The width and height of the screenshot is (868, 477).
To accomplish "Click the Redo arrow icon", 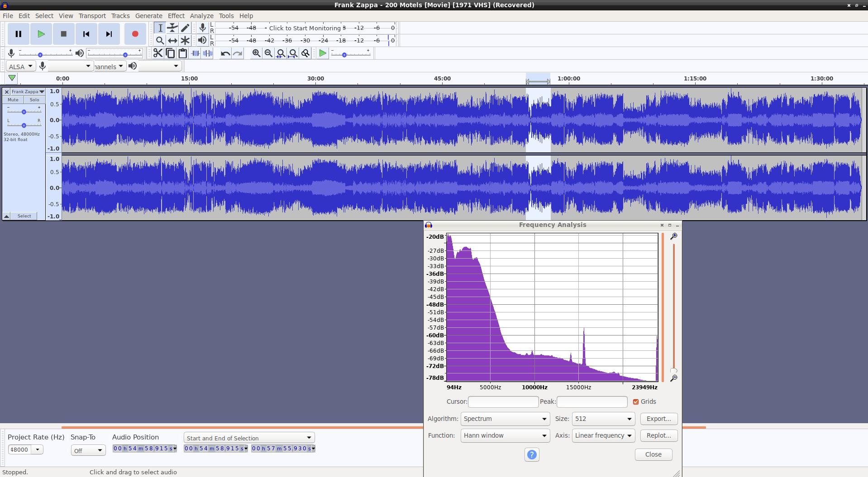I will (238, 53).
